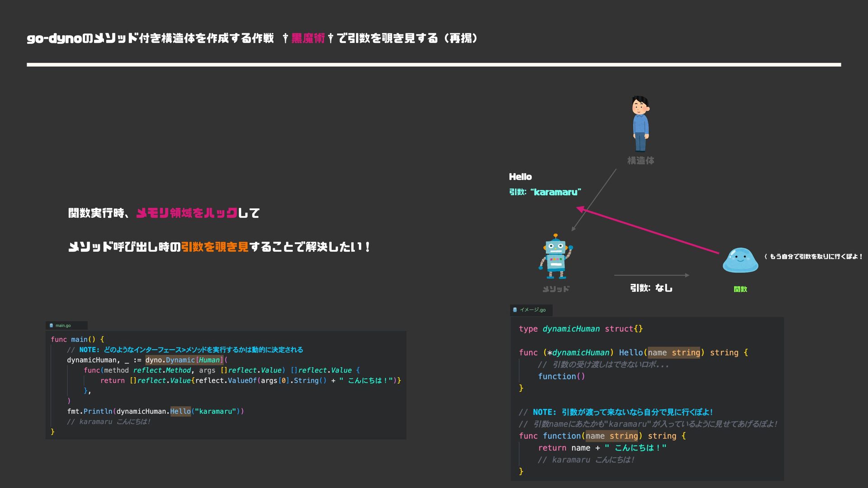This screenshot has height=488, width=868.
Task: Click the highlighted dyno.Dynamic[Human] code
Action: (x=184, y=360)
